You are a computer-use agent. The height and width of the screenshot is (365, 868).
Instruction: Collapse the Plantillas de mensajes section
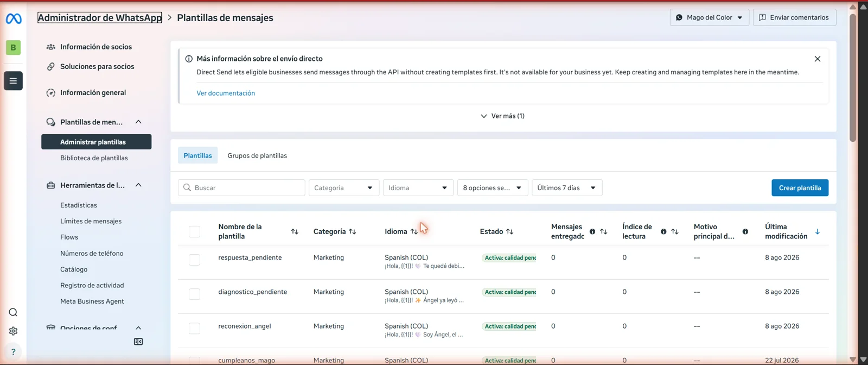pyautogui.click(x=138, y=122)
